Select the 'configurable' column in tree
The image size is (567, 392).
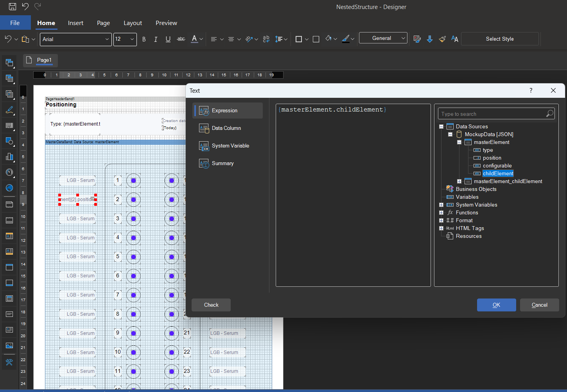coord(497,166)
